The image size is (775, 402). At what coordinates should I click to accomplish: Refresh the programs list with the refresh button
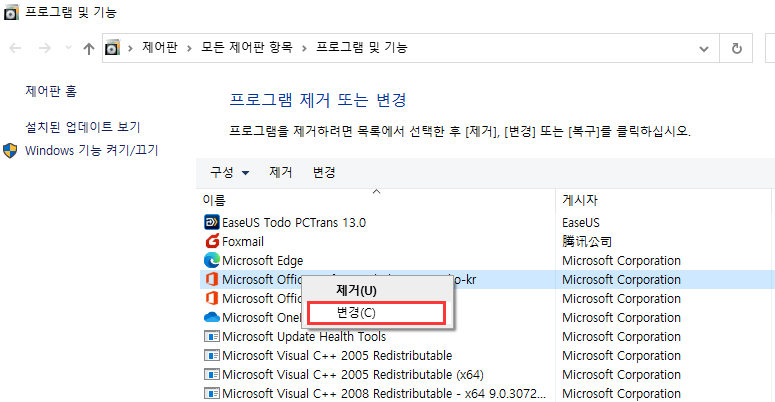click(736, 48)
